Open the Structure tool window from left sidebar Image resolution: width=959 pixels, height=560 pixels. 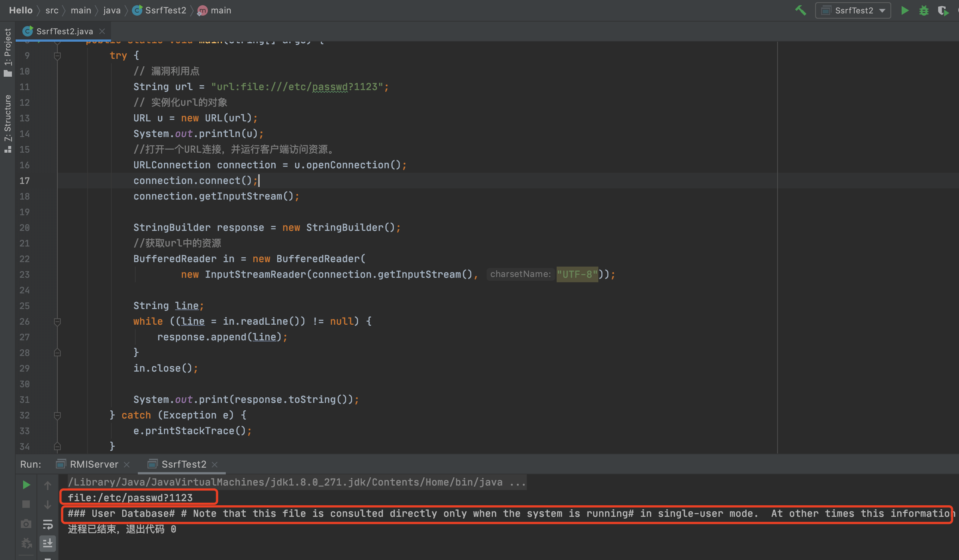click(x=7, y=123)
